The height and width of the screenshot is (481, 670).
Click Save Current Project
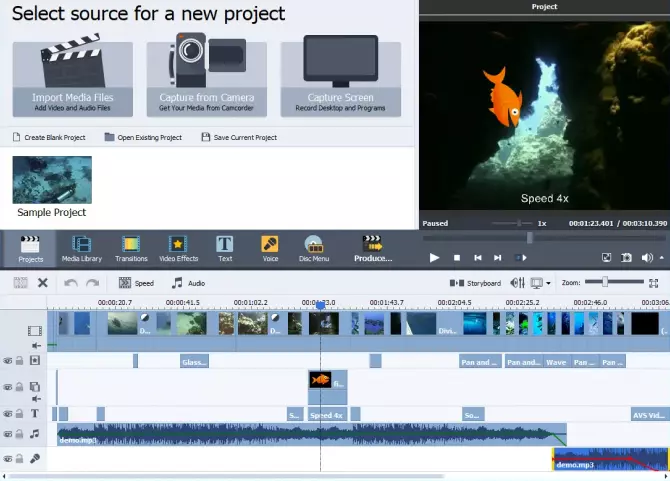click(239, 137)
